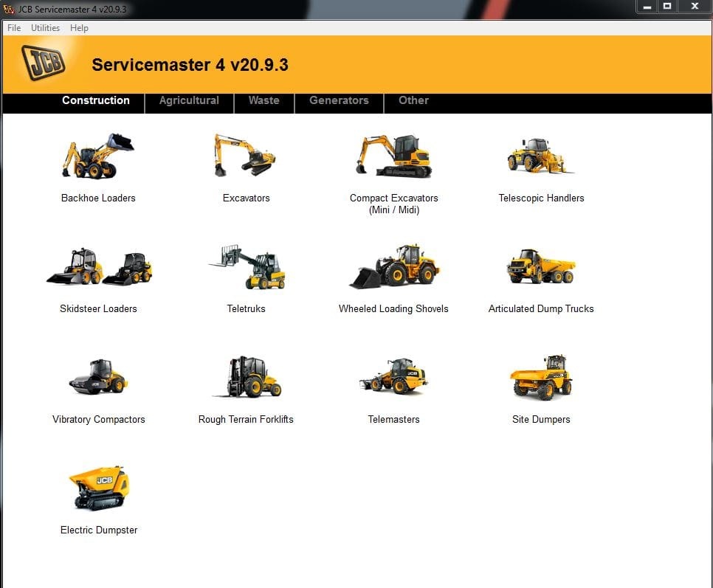Screen dimensions: 713x588
Task: Click the Backhoe Loaders label
Action: tap(98, 198)
